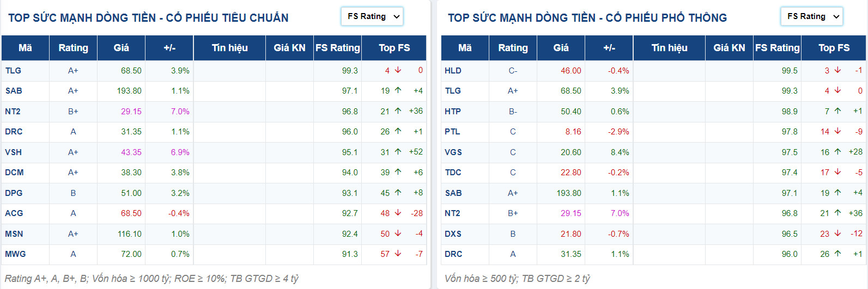Click the green up arrow in left SAB row
868x289 pixels.
pos(398,90)
